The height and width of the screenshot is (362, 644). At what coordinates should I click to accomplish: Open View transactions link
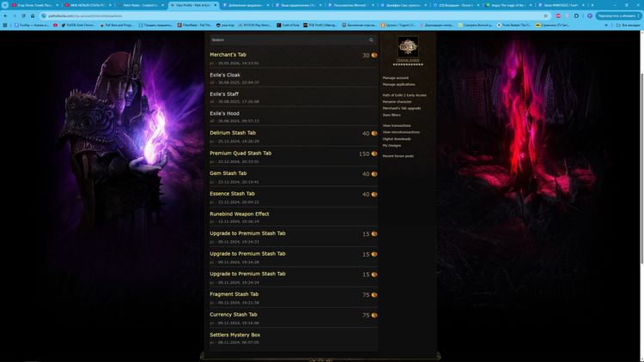click(398, 125)
